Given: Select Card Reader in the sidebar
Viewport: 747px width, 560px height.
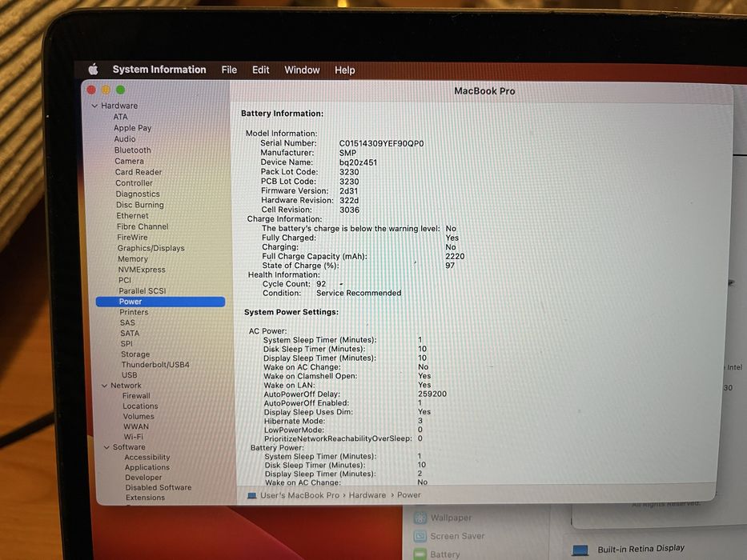Looking at the screenshot, I should pyautogui.click(x=139, y=172).
